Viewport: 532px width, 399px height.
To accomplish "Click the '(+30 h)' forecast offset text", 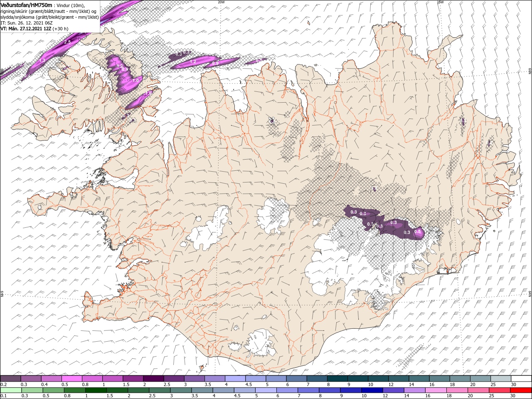I will coord(61,29).
